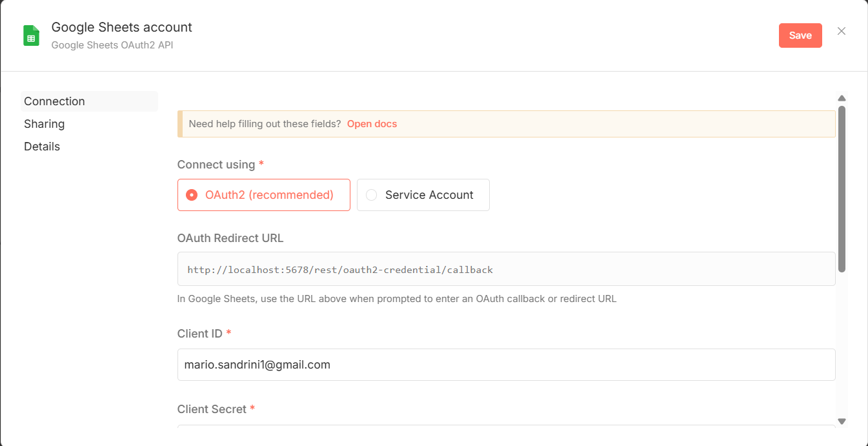This screenshot has height=446, width=868.
Task: Open the Connection section
Action: tap(55, 101)
